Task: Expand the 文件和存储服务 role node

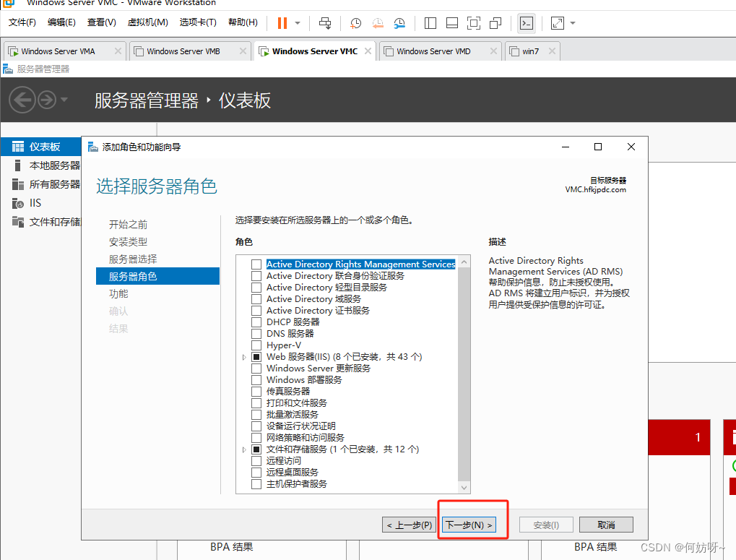Action: click(x=244, y=449)
